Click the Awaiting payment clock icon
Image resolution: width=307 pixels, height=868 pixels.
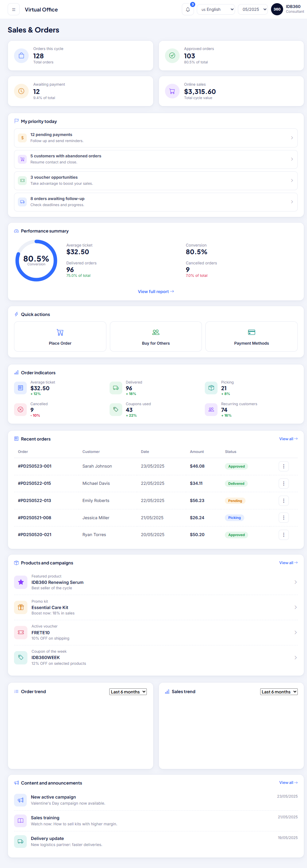click(21, 91)
